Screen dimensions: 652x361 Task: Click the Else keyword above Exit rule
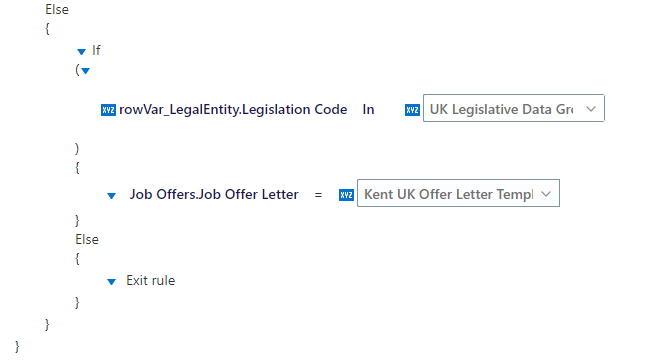click(87, 240)
